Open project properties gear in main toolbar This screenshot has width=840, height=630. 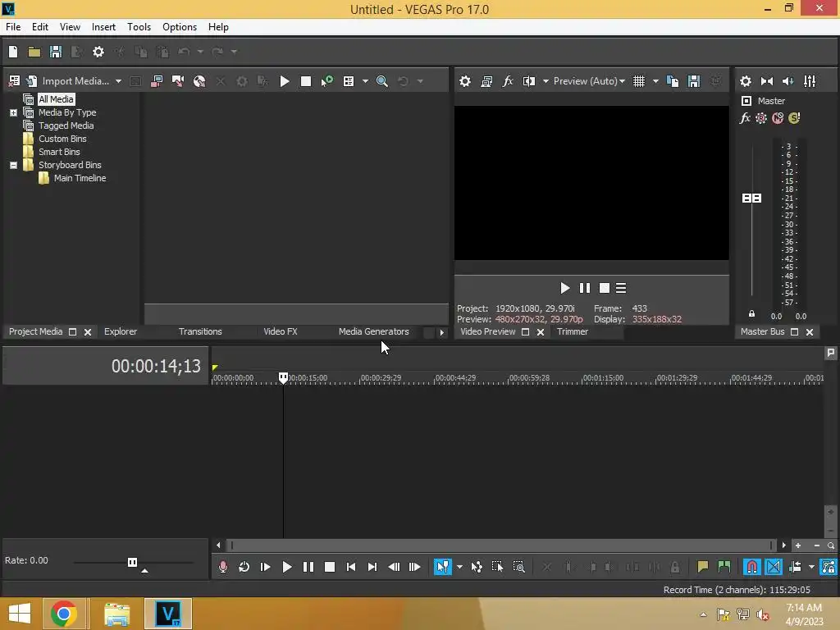point(98,52)
